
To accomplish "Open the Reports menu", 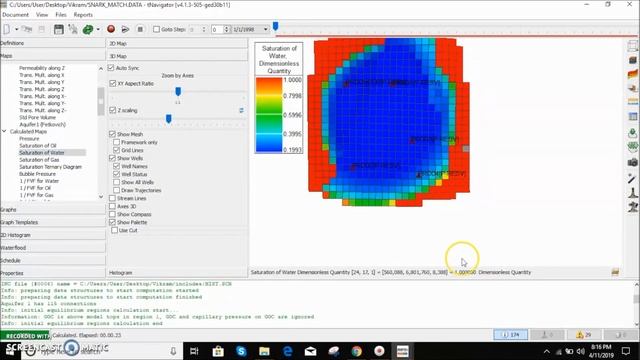I will coord(83,15).
